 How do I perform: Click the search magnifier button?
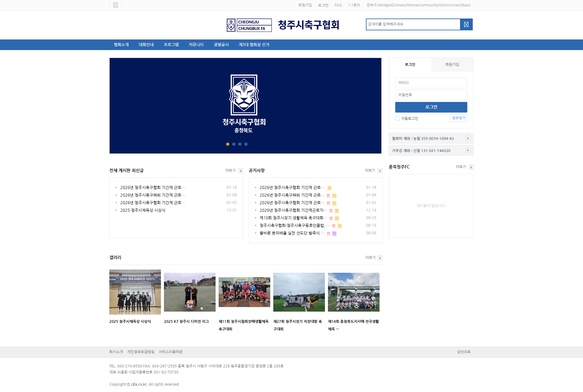click(x=466, y=25)
